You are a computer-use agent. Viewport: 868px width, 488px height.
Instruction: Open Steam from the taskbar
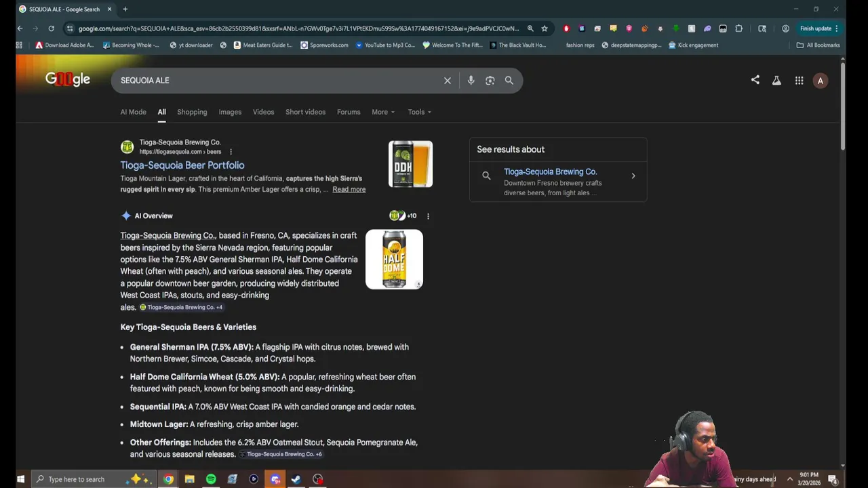click(296, 479)
